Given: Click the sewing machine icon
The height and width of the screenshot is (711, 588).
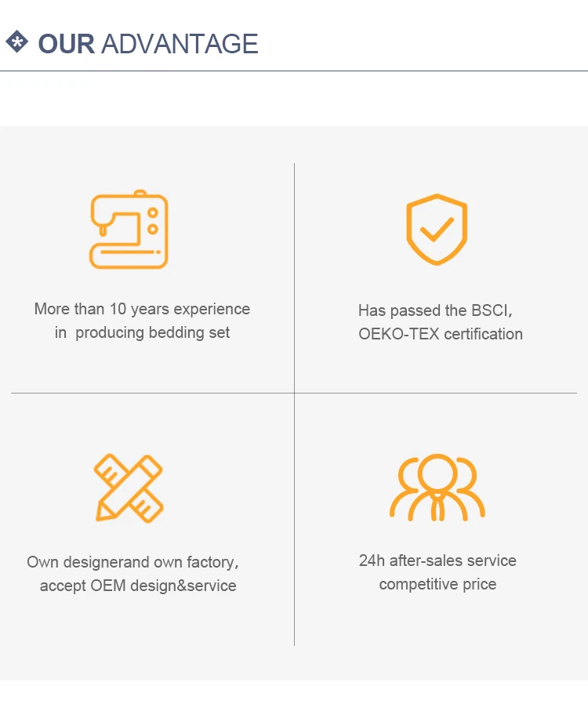Looking at the screenshot, I should point(129,230).
